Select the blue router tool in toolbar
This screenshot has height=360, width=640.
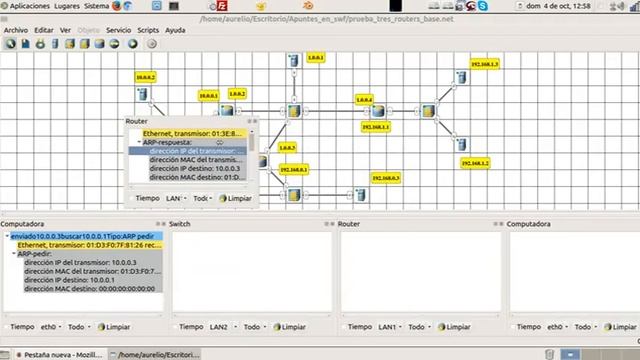[x=100, y=44]
